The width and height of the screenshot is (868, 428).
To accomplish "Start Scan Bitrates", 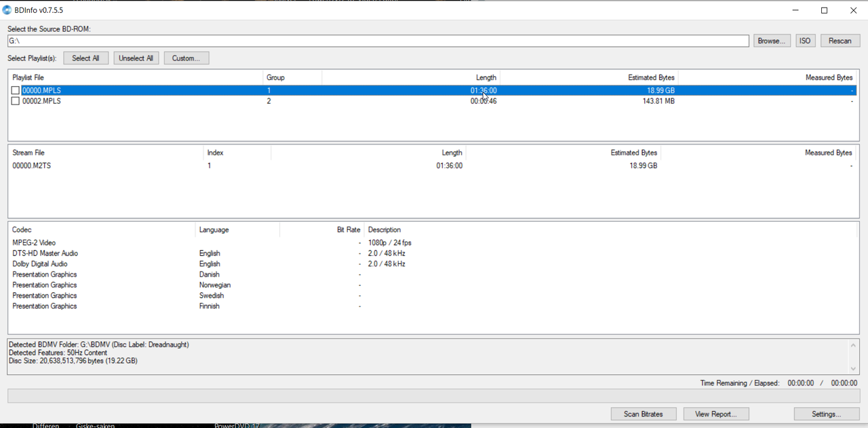I will (644, 414).
